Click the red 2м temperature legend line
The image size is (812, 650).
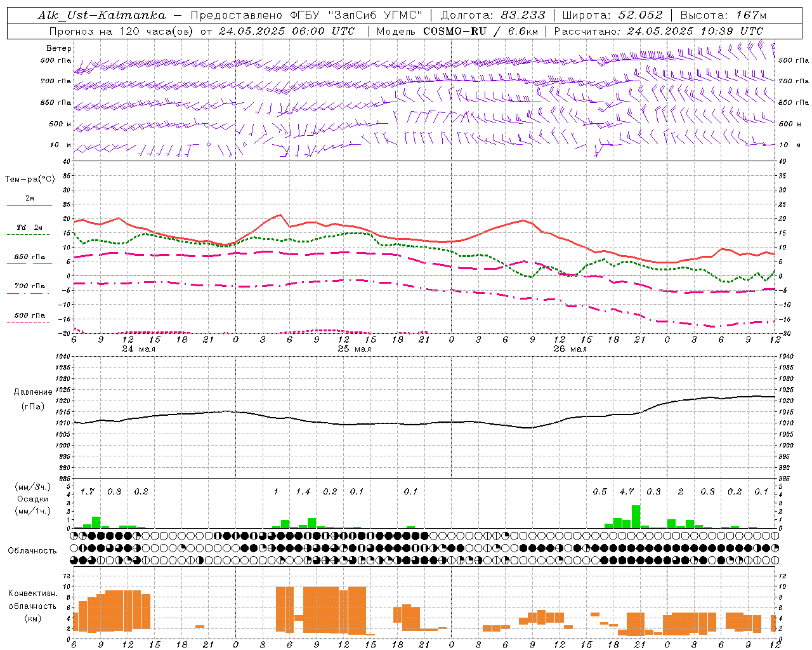(x=29, y=205)
